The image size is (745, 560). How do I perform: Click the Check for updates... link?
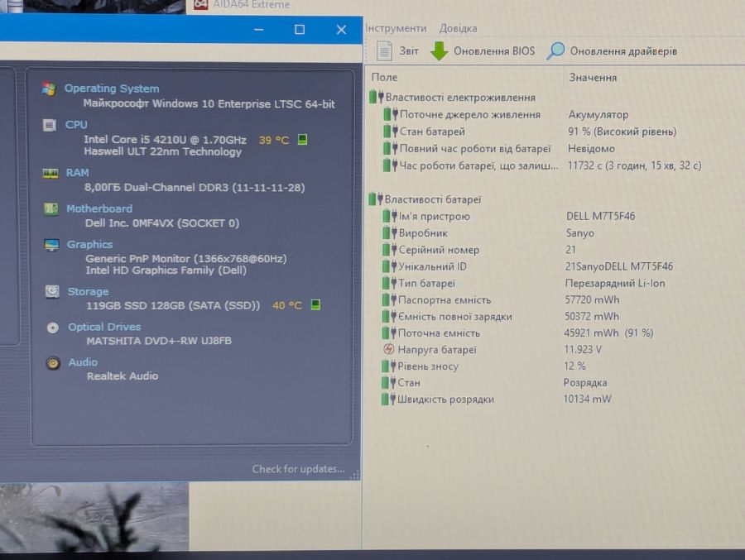298,469
